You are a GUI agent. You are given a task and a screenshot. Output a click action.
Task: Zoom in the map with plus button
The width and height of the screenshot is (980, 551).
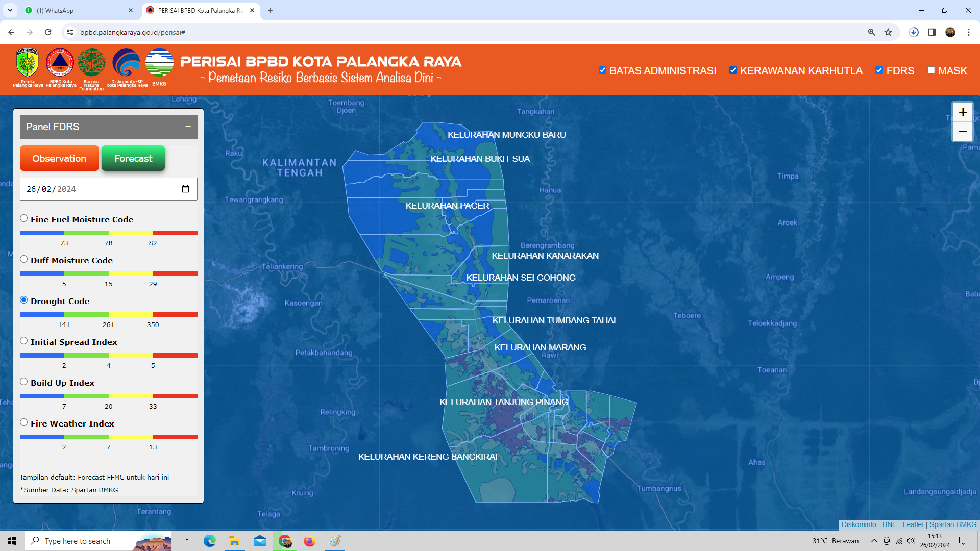point(963,112)
